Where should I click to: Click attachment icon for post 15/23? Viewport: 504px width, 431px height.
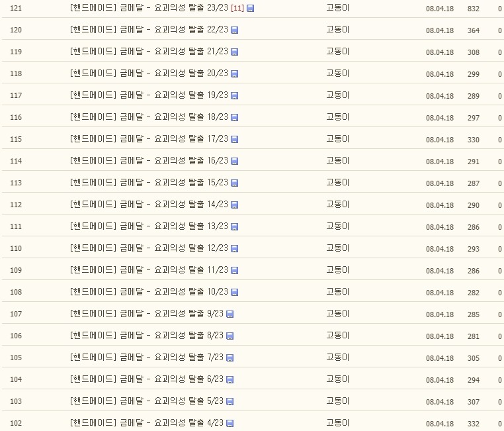click(x=235, y=183)
